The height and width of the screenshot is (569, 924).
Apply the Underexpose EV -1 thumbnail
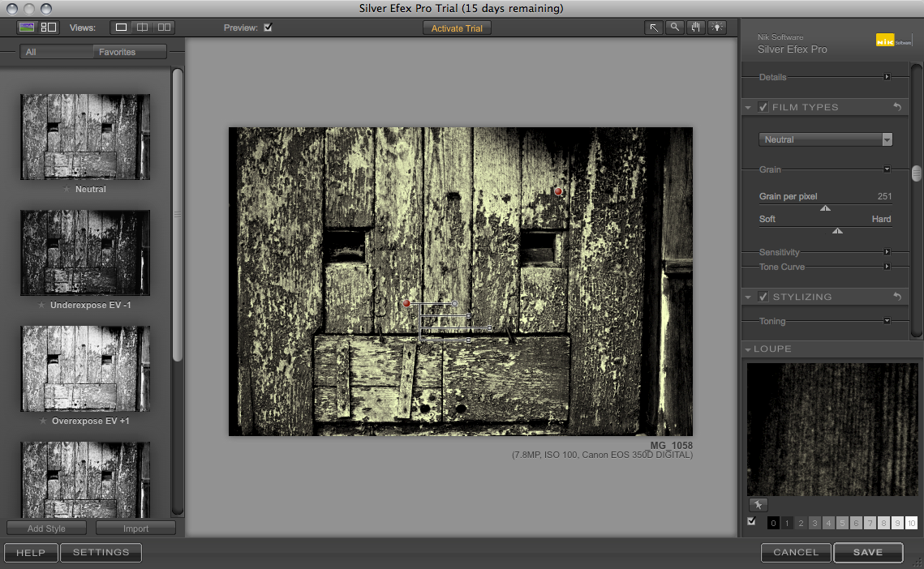pyautogui.click(x=85, y=253)
